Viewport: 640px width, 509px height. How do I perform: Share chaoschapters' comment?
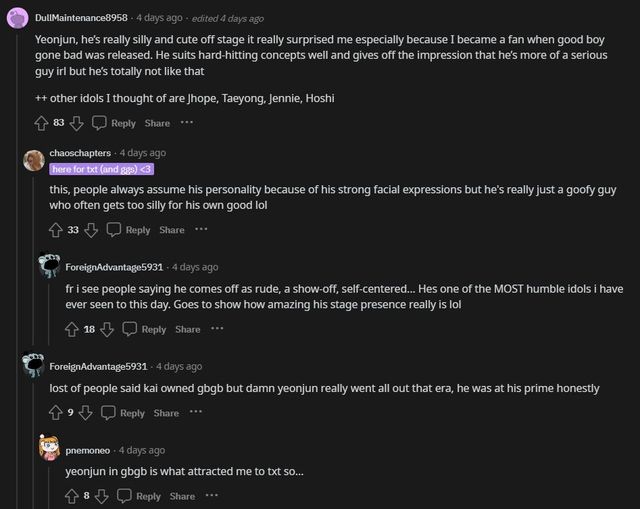172,230
